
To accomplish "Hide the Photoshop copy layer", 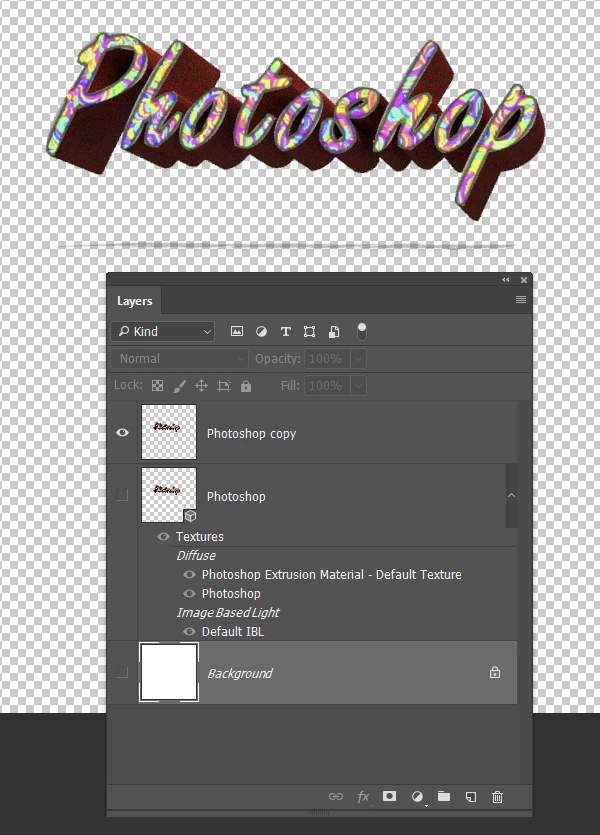I will pos(122,432).
